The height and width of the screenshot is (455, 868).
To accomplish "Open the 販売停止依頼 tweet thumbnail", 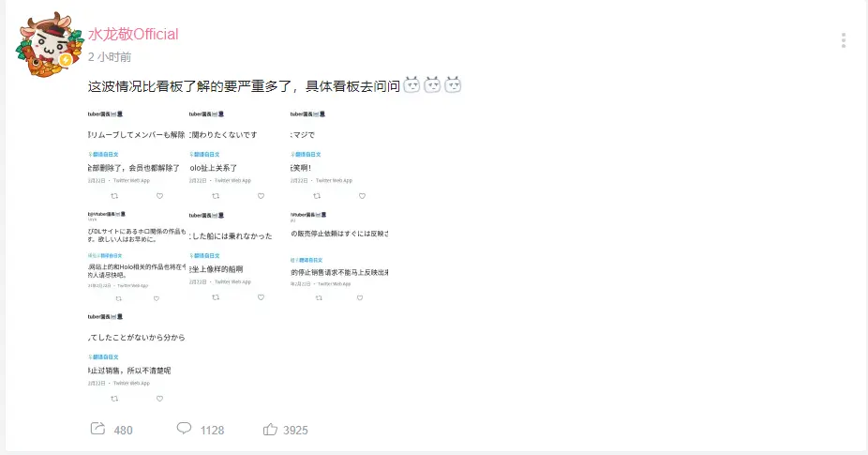I will pyautogui.click(x=338, y=256).
